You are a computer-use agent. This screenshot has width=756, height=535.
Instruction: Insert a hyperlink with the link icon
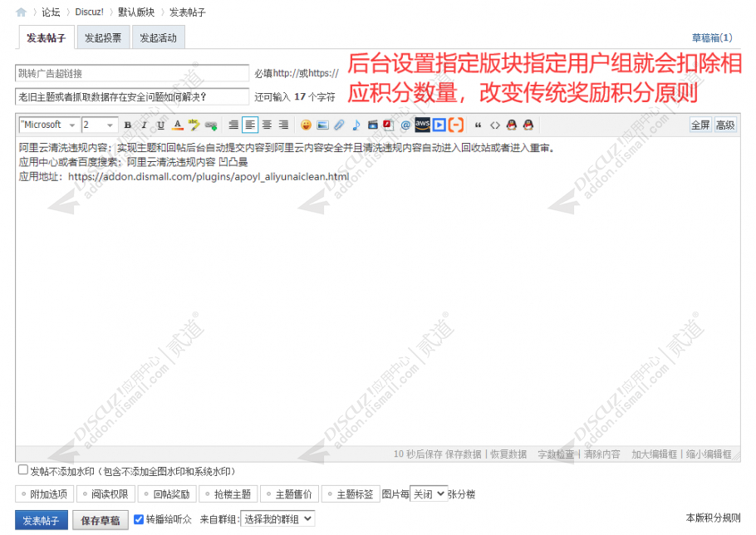pos(211,125)
